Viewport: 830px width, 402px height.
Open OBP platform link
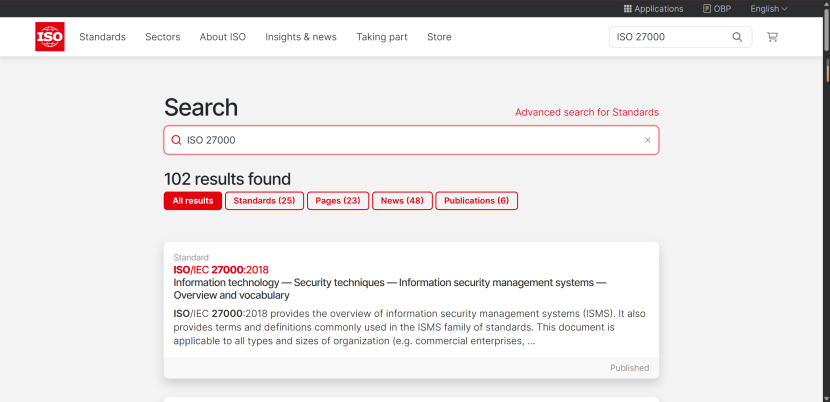[717, 9]
